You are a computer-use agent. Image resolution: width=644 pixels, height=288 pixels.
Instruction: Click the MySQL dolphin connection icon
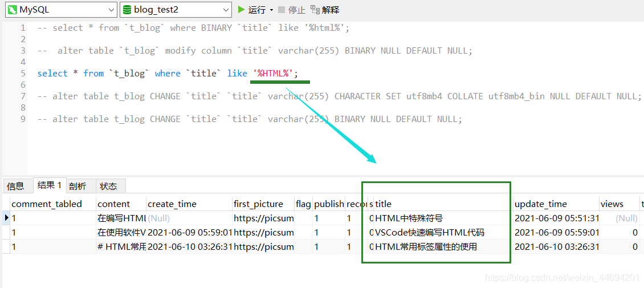tap(11, 10)
